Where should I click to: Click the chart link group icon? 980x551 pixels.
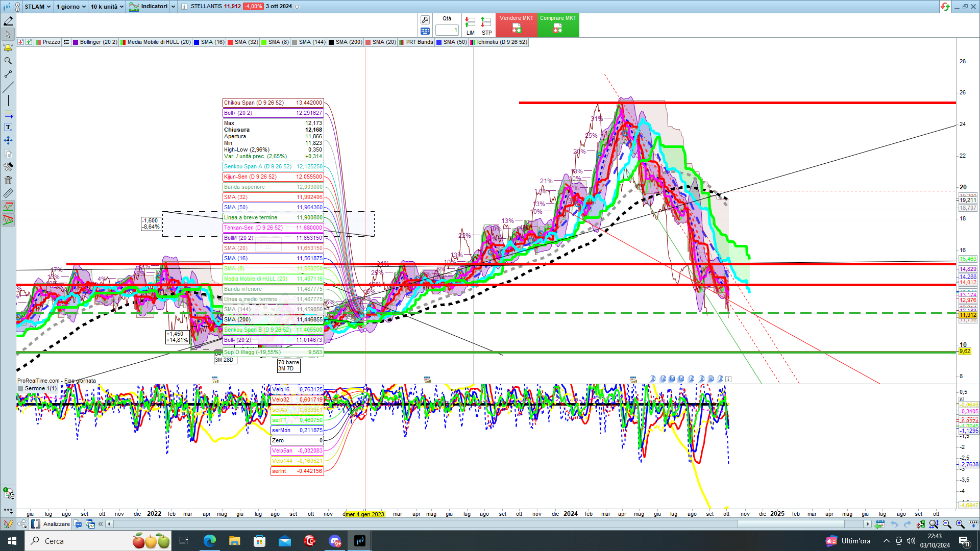(x=17, y=7)
